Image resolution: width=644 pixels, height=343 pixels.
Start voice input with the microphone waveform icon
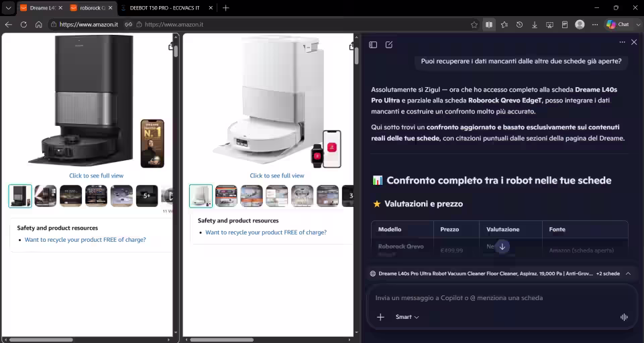point(624,317)
